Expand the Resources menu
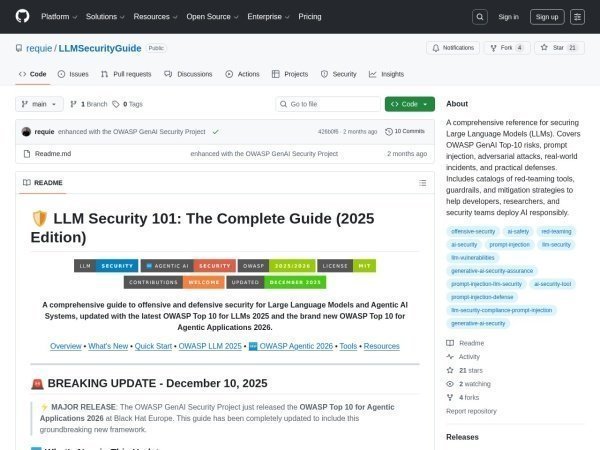The width and height of the screenshot is (600, 450). click(x=155, y=17)
